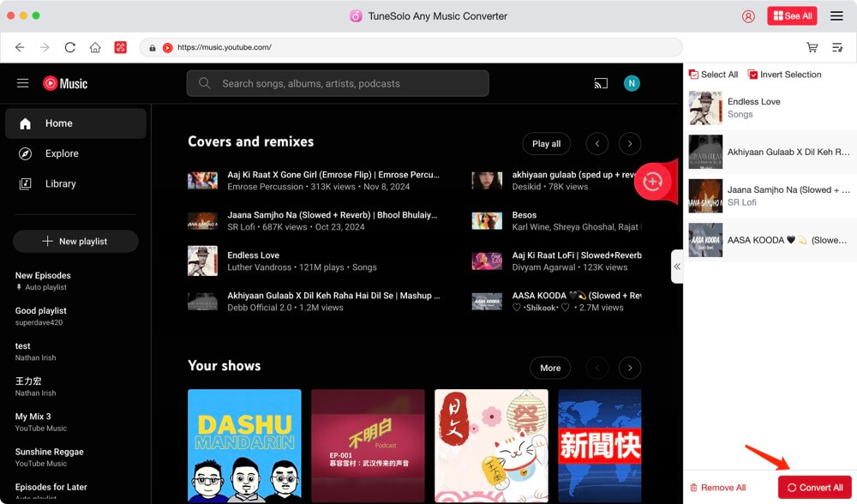
Task: Toggle the YouTube Music sidebar hamburger
Action: click(x=23, y=83)
